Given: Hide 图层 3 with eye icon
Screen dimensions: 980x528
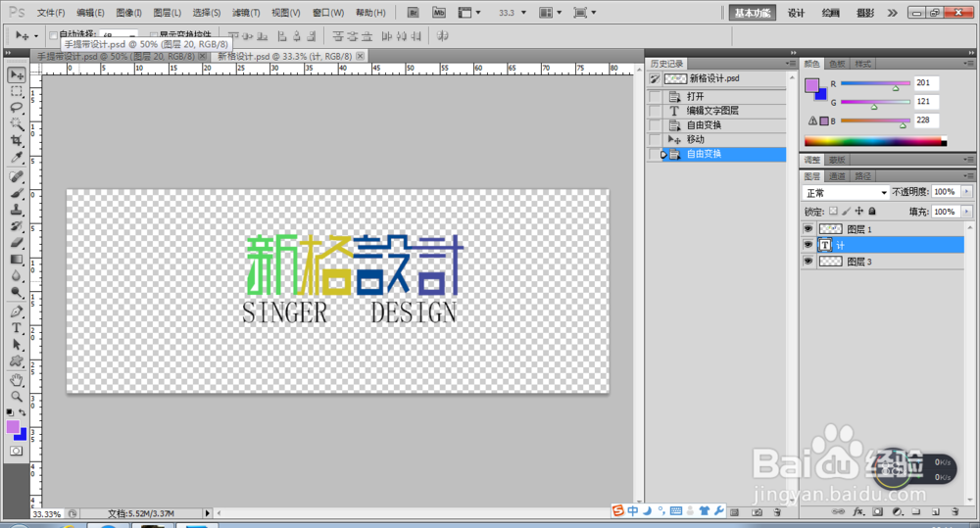Looking at the screenshot, I should [x=808, y=262].
